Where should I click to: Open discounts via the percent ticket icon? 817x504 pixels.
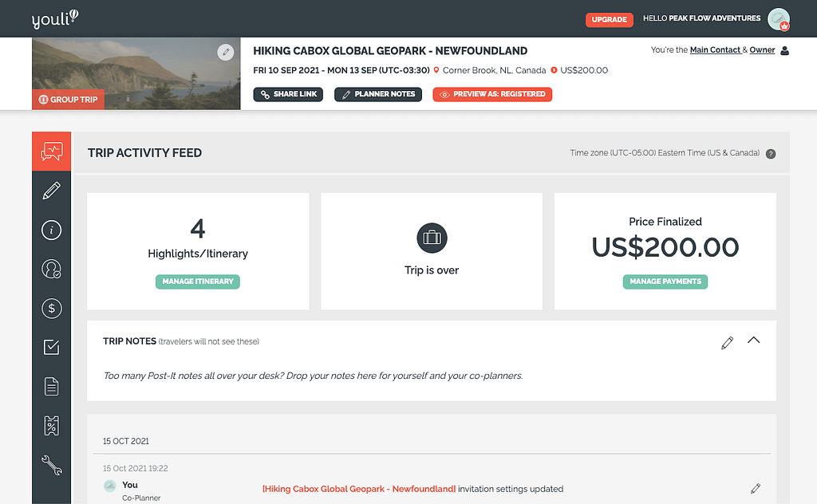pos(51,425)
